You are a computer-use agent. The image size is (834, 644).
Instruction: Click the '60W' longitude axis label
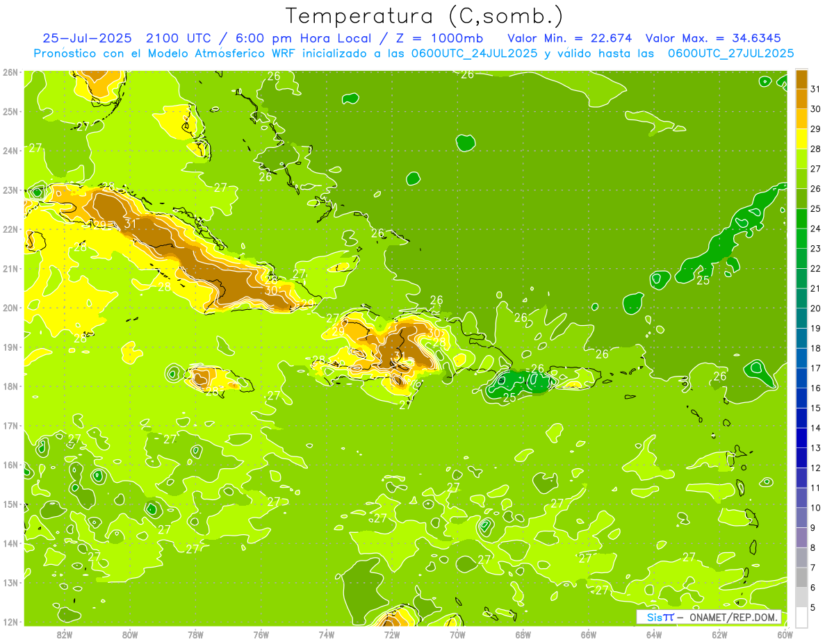point(785,634)
